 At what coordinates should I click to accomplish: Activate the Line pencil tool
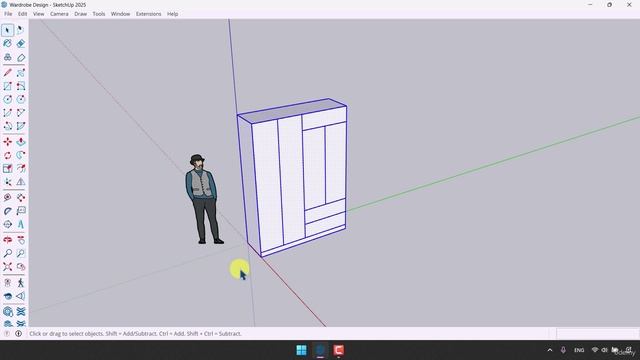(x=7, y=73)
